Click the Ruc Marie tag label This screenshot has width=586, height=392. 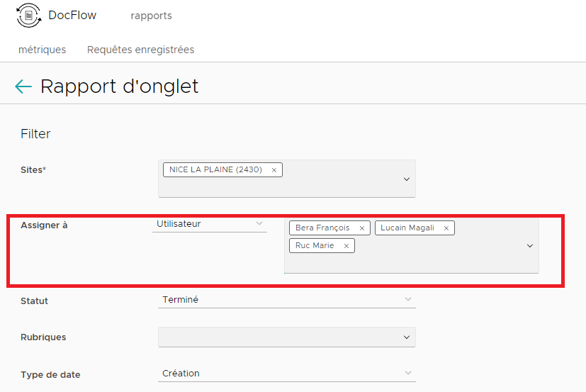pyautogui.click(x=315, y=246)
